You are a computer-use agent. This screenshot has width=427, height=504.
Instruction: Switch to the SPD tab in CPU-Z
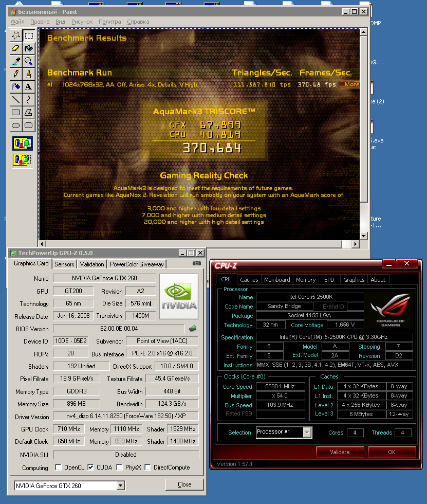[329, 280]
